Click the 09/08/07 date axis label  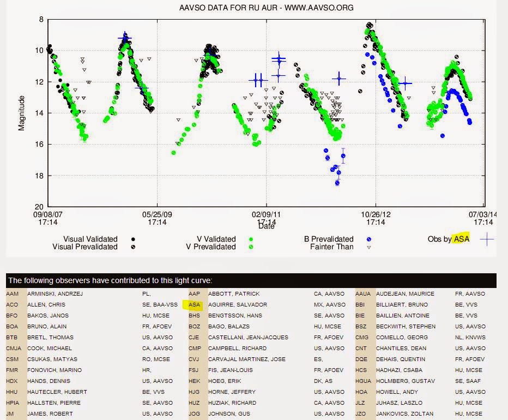tap(48, 215)
